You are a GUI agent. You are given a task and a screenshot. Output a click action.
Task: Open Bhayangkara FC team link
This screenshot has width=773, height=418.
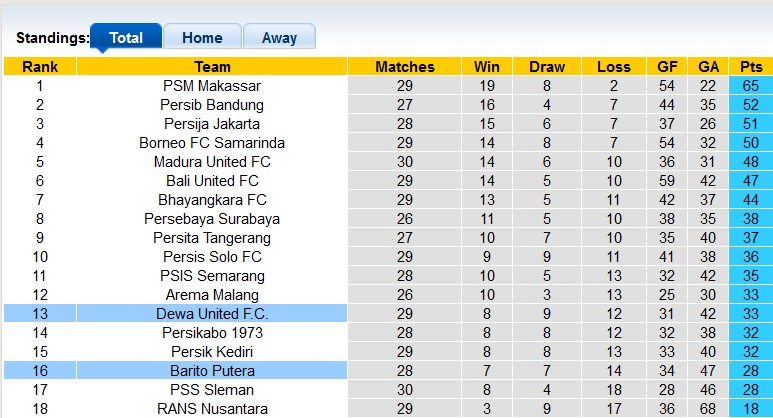coord(212,200)
